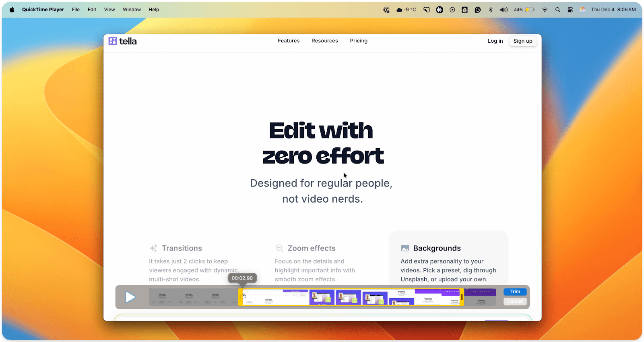This screenshot has height=342, width=644.
Task: Go to the Pricing page
Action: (x=359, y=41)
